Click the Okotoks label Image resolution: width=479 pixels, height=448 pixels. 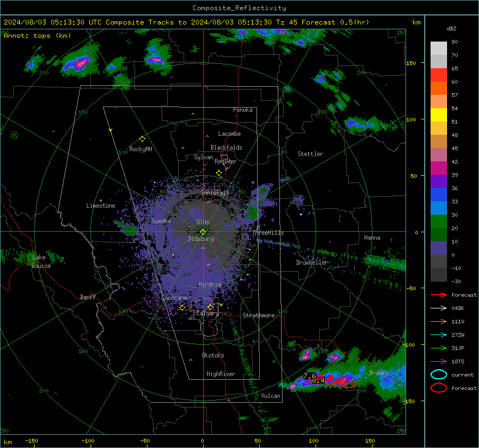[x=213, y=355]
